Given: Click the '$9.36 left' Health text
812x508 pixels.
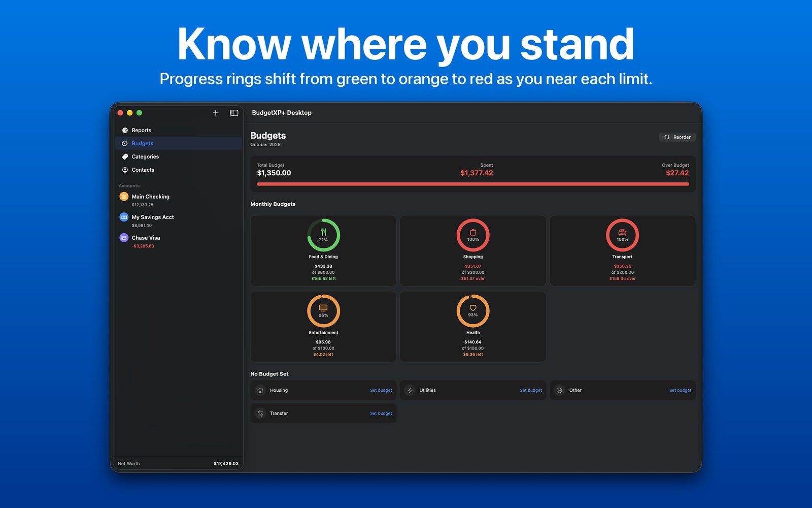Looking at the screenshot, I should tap(473, 355).
